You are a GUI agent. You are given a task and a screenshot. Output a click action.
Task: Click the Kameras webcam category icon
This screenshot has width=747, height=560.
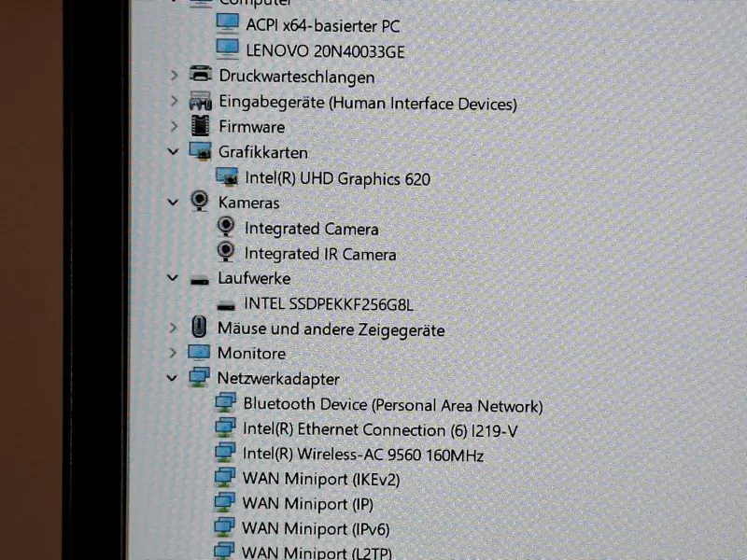pyautogui.click(x=200, y=201)
